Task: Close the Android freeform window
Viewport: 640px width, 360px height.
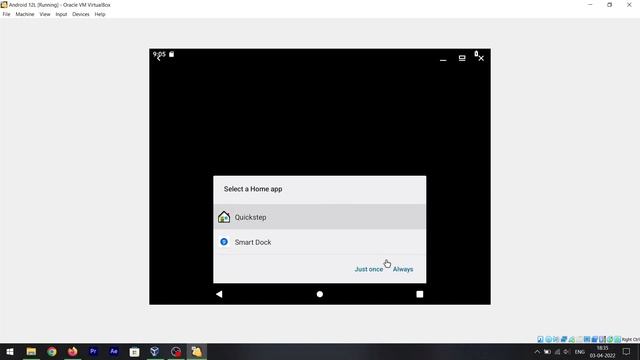Action: 481,58
